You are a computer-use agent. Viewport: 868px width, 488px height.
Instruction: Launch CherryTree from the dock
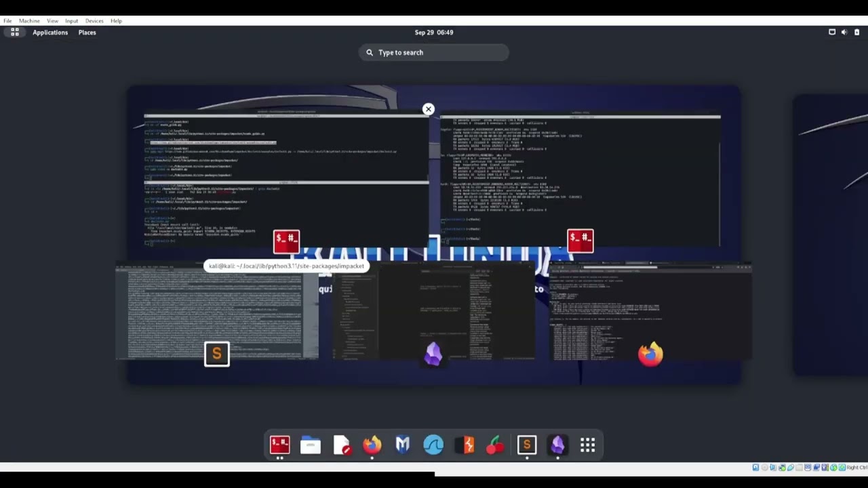(x=495, y=445)
